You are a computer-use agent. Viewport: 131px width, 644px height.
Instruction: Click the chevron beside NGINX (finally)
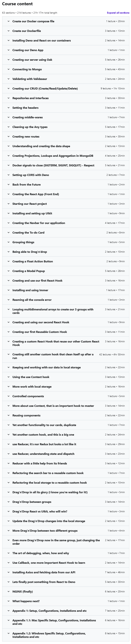(9, 591)
